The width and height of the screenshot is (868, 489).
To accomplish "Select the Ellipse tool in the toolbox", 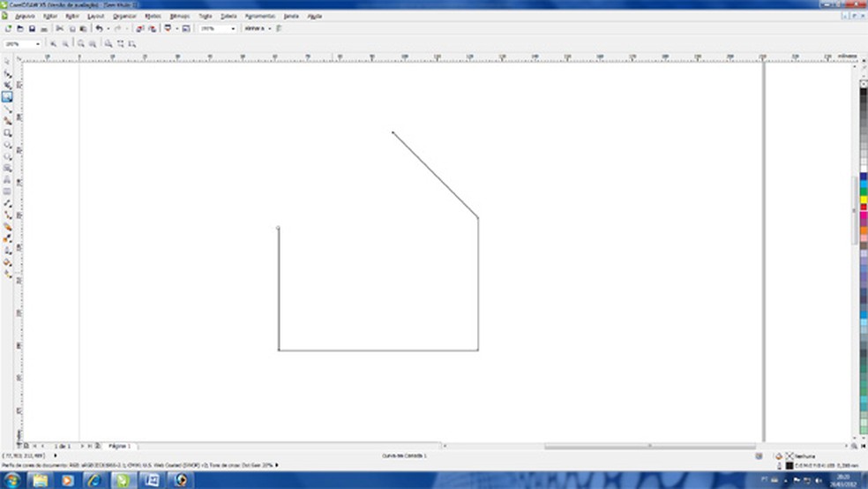I will tap(7, 145).
